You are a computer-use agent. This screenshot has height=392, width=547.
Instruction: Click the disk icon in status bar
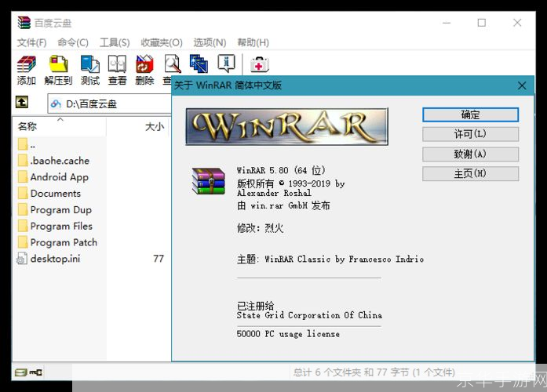click(21, 372)
